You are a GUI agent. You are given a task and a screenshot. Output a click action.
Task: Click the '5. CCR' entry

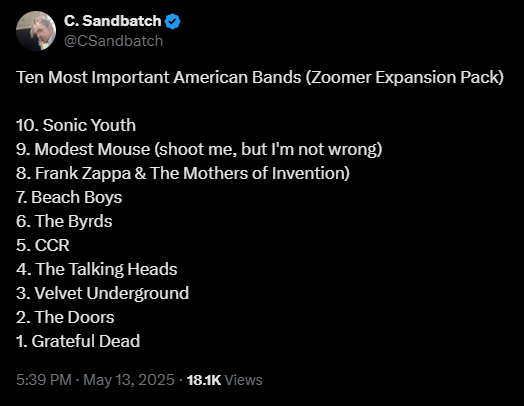coord(43,245)
